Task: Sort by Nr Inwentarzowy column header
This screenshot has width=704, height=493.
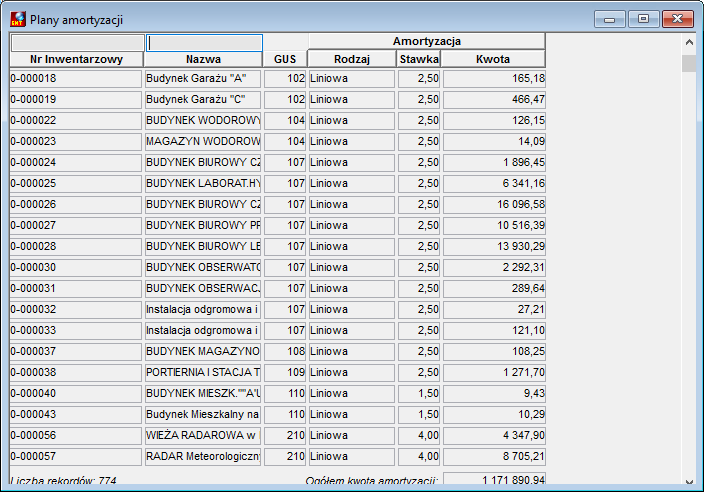Action: coord(76,59)
